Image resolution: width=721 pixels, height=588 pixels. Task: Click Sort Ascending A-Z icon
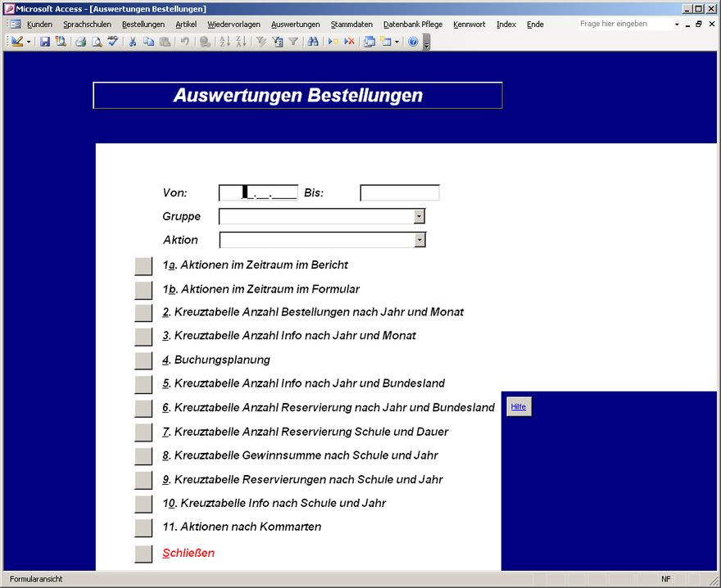224,42
